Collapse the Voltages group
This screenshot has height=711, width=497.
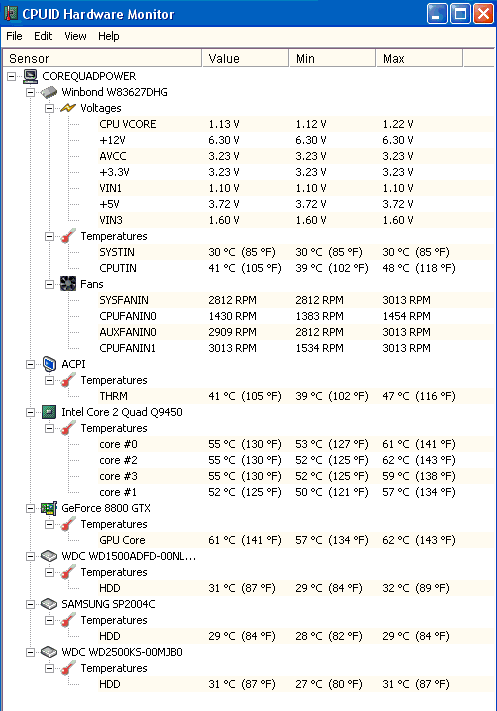pyautogui.click(x=49, y=108)
